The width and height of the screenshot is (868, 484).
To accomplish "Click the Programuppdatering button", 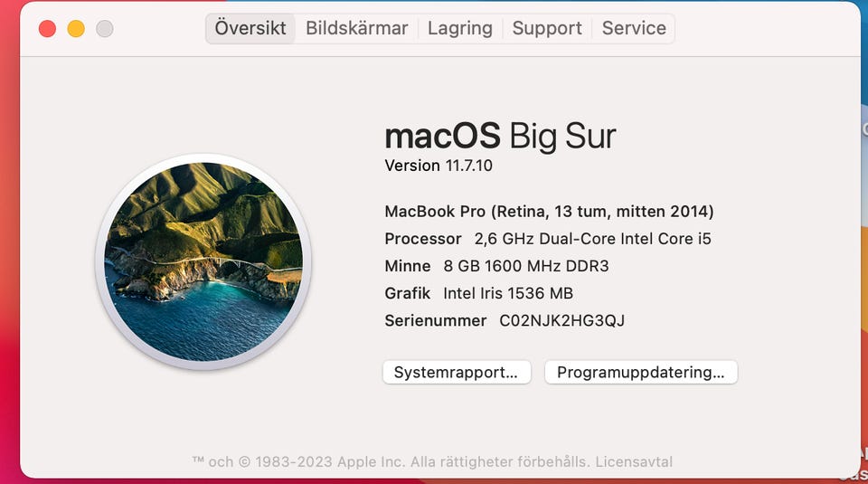I will point(640,372).
